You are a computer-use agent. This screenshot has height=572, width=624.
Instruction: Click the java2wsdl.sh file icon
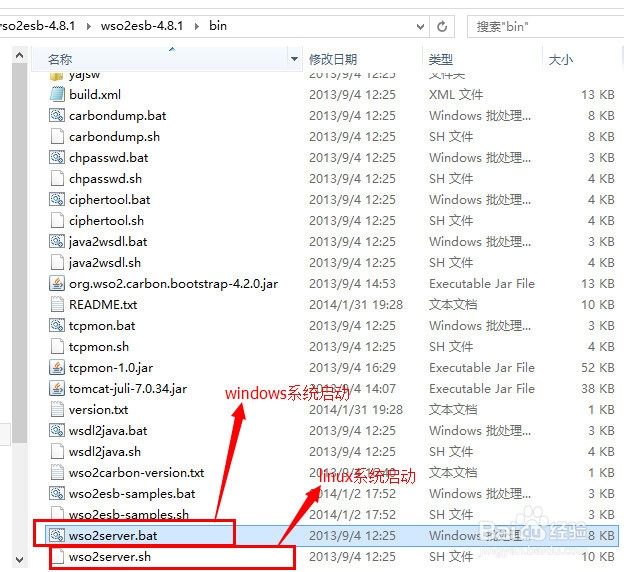tap(57, 262)
